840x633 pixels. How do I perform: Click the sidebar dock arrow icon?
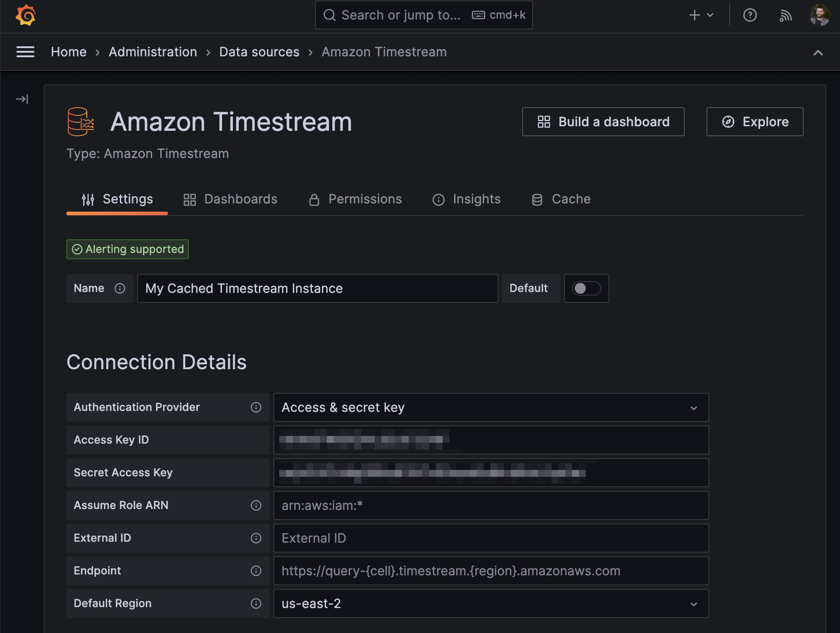point(22,99)
